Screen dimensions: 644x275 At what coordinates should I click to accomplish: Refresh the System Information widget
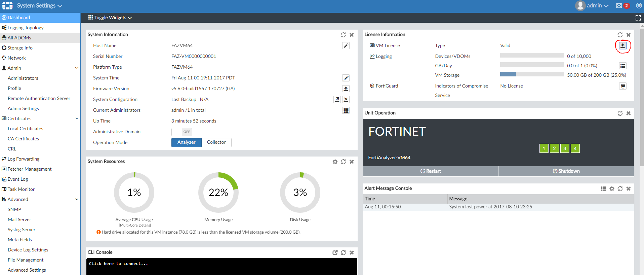[x=343, y=35]
